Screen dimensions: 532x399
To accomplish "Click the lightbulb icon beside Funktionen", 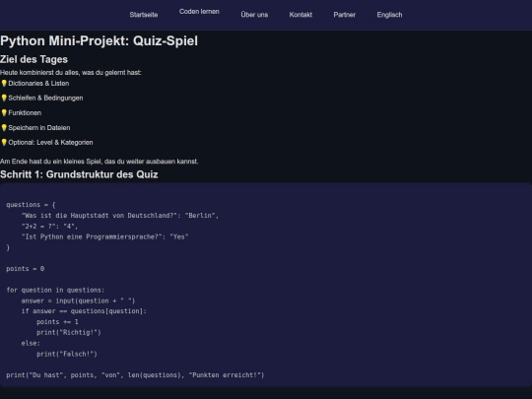I will click(4, 112).
